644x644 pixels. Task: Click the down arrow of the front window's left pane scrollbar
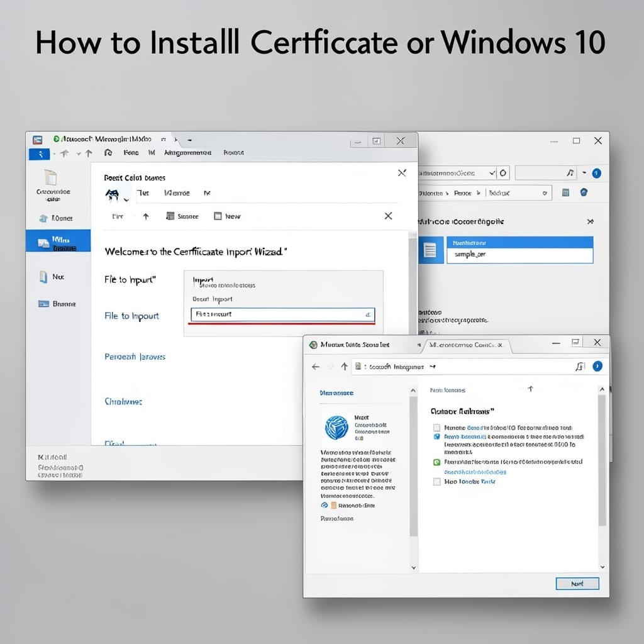tap(413, 568)
